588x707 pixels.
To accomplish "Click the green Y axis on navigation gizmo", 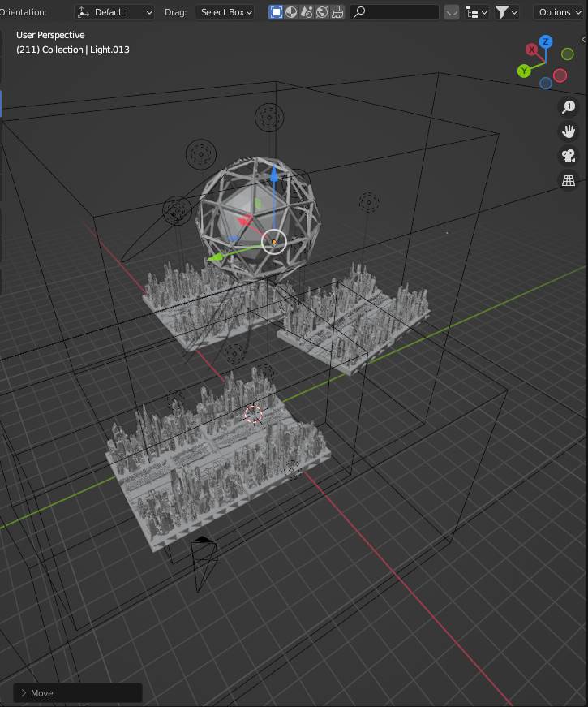I will (x=524, y=71).
